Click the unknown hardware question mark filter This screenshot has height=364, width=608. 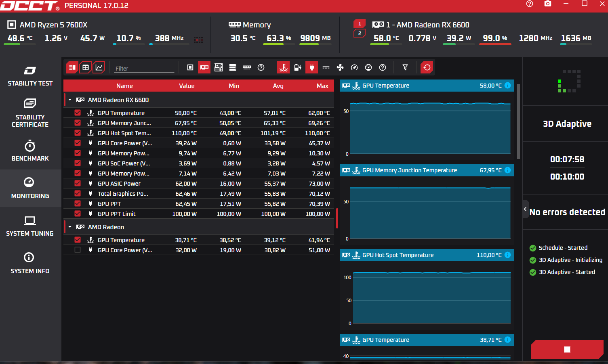261,67
